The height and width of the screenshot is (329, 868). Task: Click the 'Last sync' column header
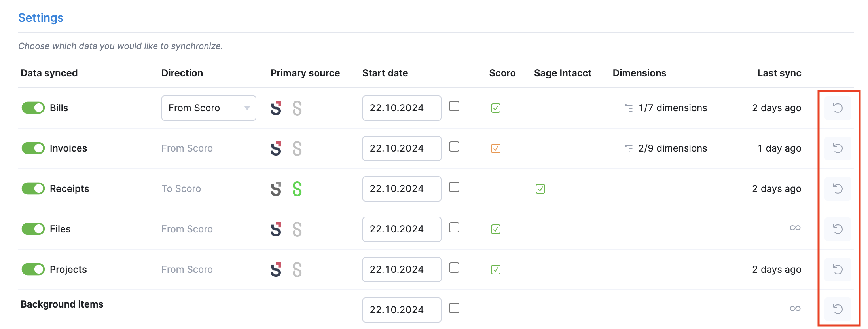coord(779,73)
